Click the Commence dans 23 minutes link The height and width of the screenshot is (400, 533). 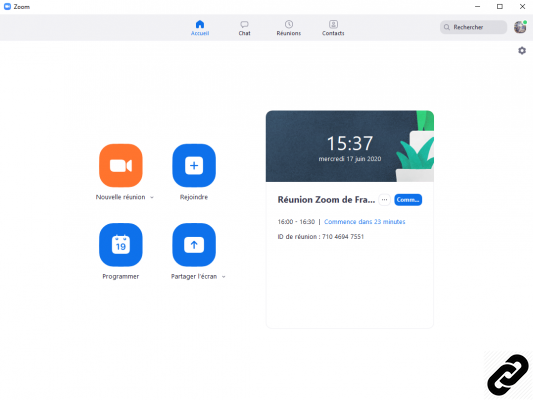[x=364, y=222]
